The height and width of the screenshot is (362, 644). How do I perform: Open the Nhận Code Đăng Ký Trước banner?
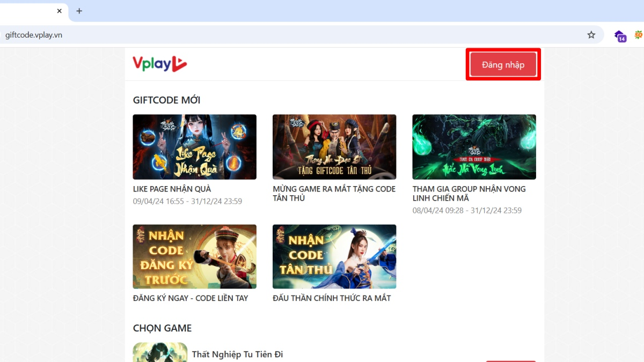coord(194,257)
